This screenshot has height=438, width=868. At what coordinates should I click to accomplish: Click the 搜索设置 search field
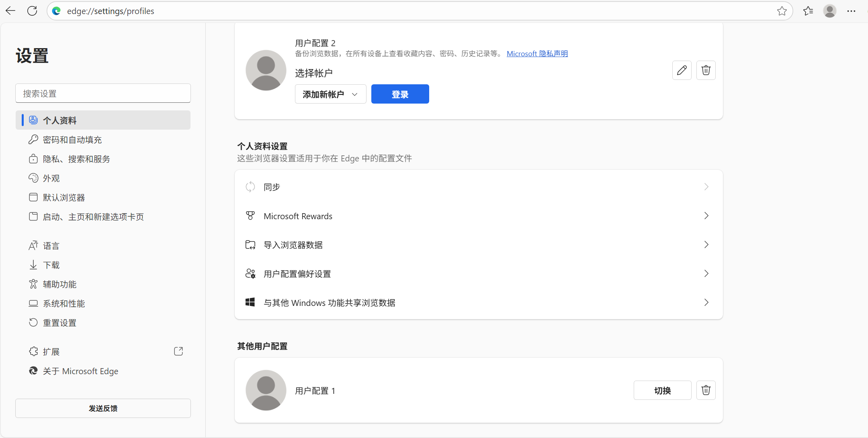(103, 94)
